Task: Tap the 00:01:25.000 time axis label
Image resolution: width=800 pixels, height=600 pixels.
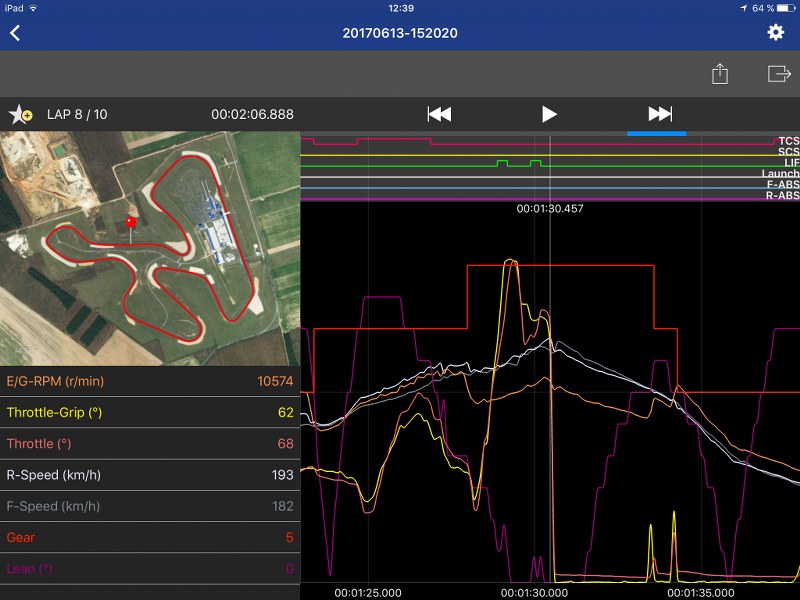Action: coord(368,593)
